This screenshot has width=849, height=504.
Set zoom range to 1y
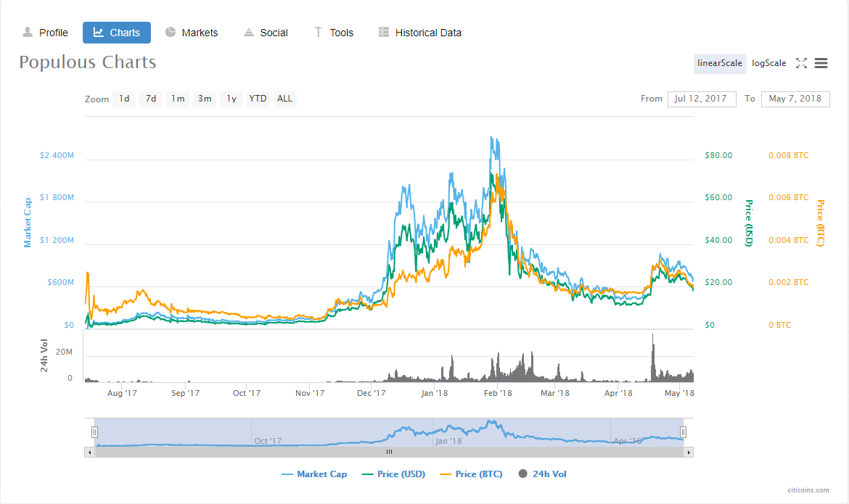(231, 99)
